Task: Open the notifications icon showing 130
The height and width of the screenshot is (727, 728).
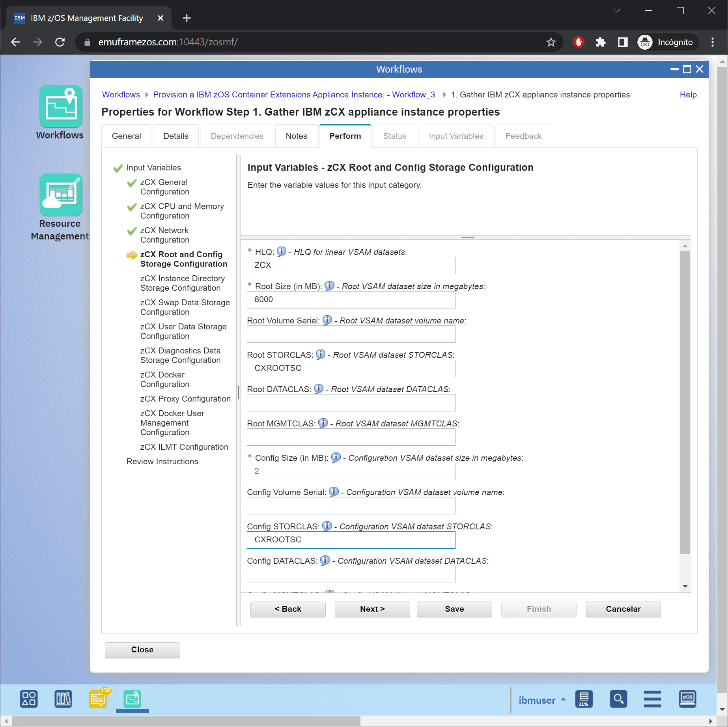Action: (x=98, y=699)
